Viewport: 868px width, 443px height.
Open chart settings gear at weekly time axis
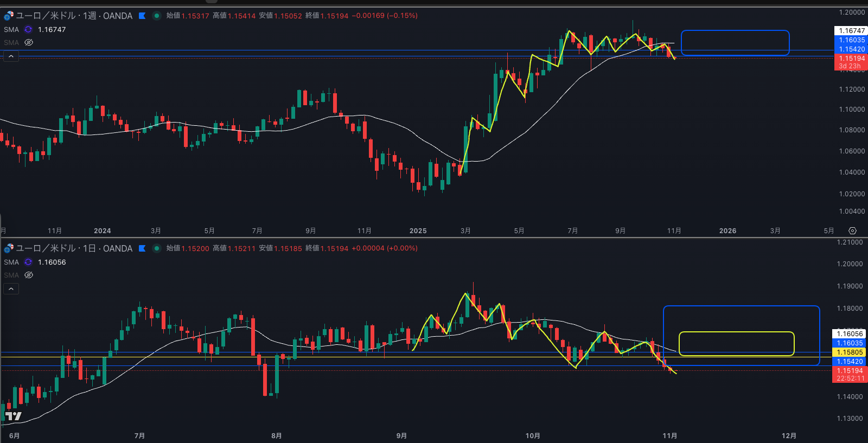(x=852, y=231)
